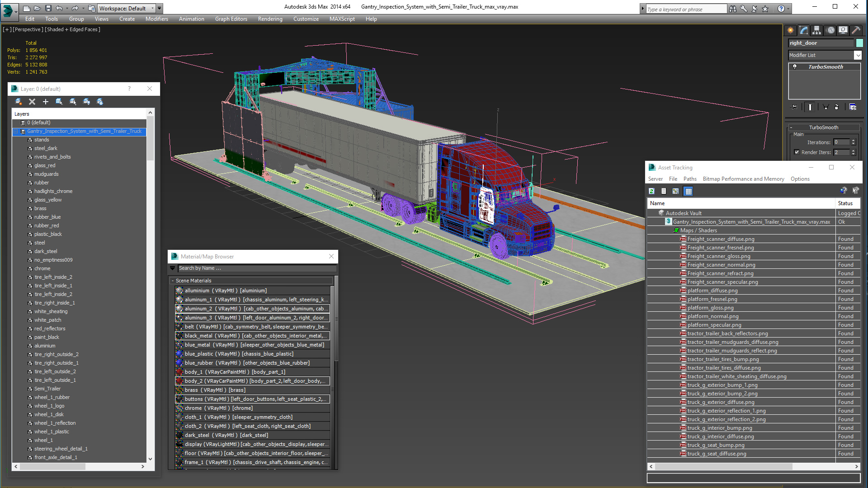The image size is (868, 488).
Task: Click Shaded + Edged Faces viewport label
Action: click(x=72, y=29)
